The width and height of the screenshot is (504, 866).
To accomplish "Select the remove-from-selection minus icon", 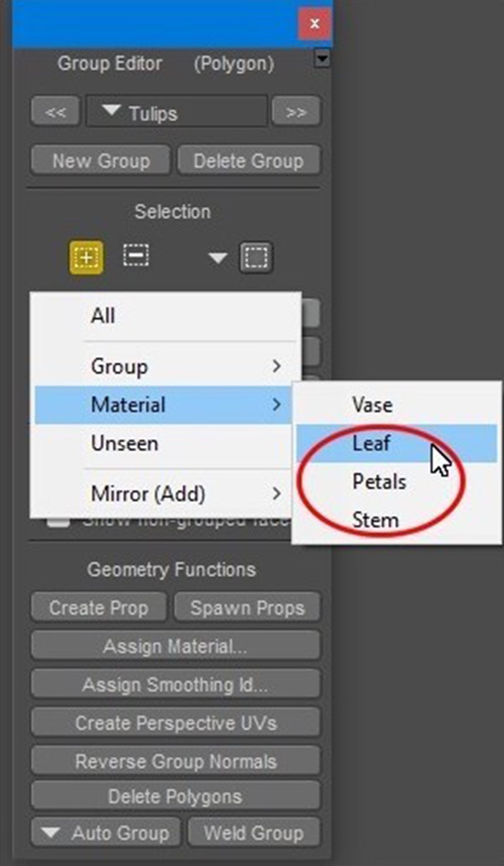I will (x=136, y=256).
